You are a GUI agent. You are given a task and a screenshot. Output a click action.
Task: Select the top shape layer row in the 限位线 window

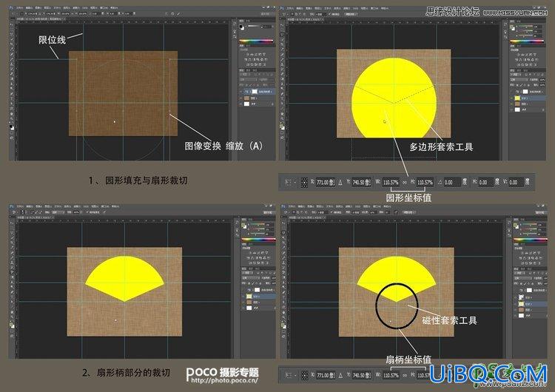[258, 92]
